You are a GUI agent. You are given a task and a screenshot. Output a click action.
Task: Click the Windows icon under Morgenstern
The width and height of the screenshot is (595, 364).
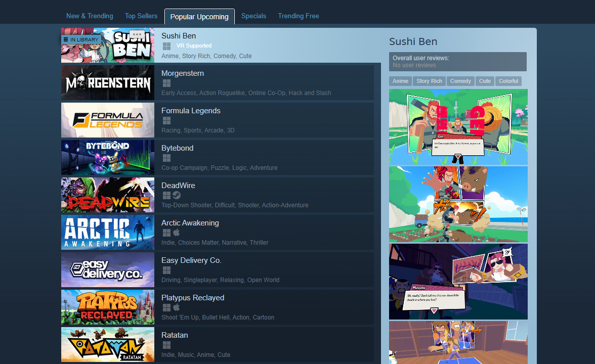(x=166, y=83)
